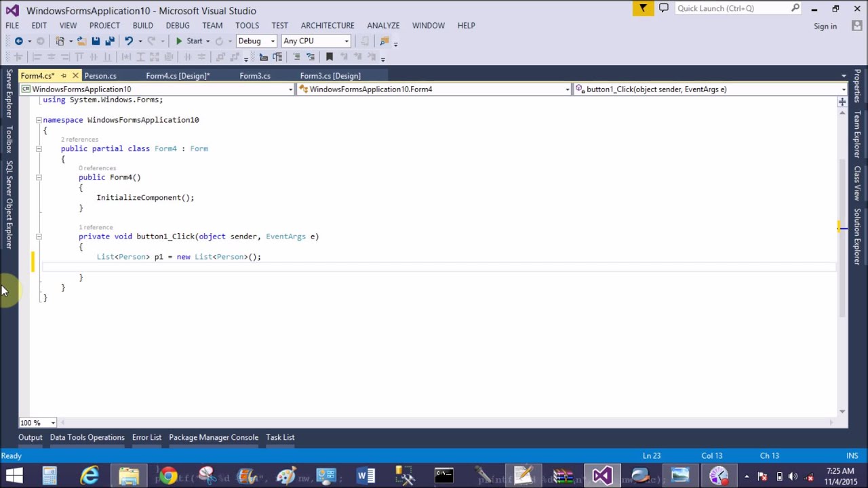Collapse the Form4() constructor block

tap(39, 177)
